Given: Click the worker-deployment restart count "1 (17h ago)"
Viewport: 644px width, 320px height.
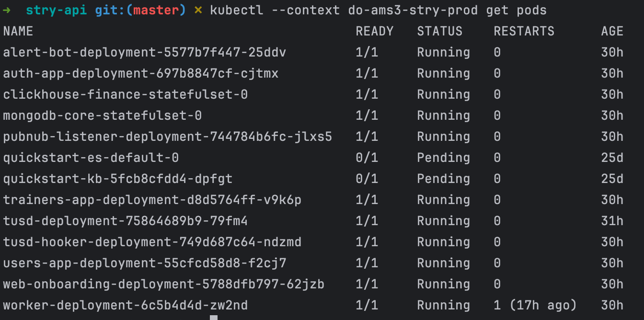Looking at the screenshot, I should pos(535,305).
